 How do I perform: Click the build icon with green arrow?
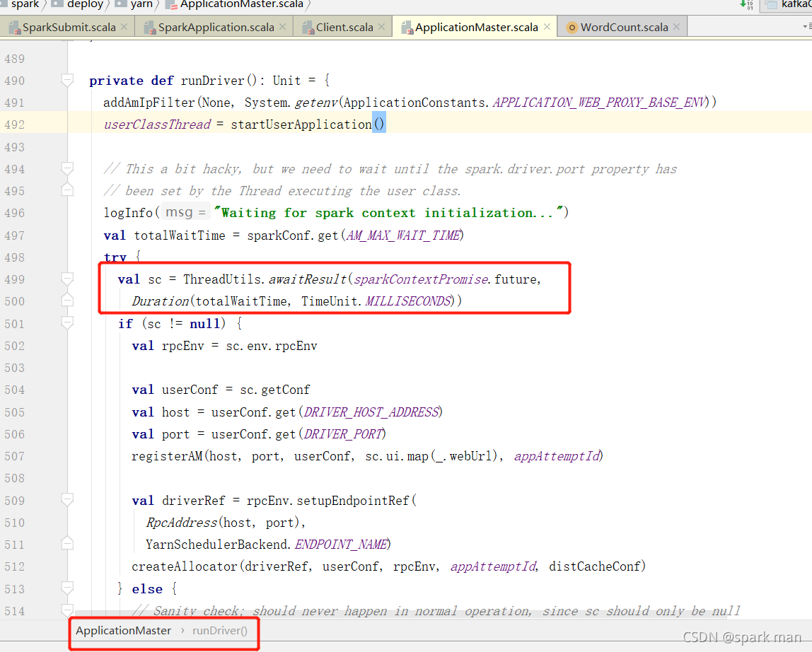tap(746, 4)
